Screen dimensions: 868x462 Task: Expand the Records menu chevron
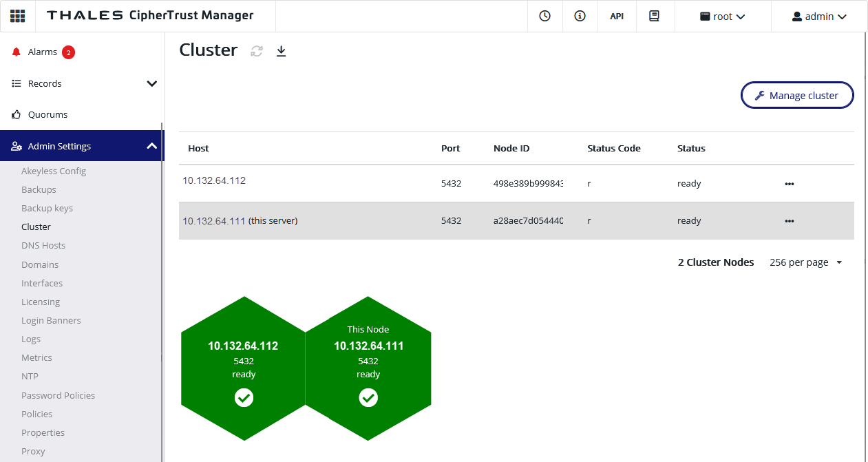pyautogui.click(x=152, y=83)
